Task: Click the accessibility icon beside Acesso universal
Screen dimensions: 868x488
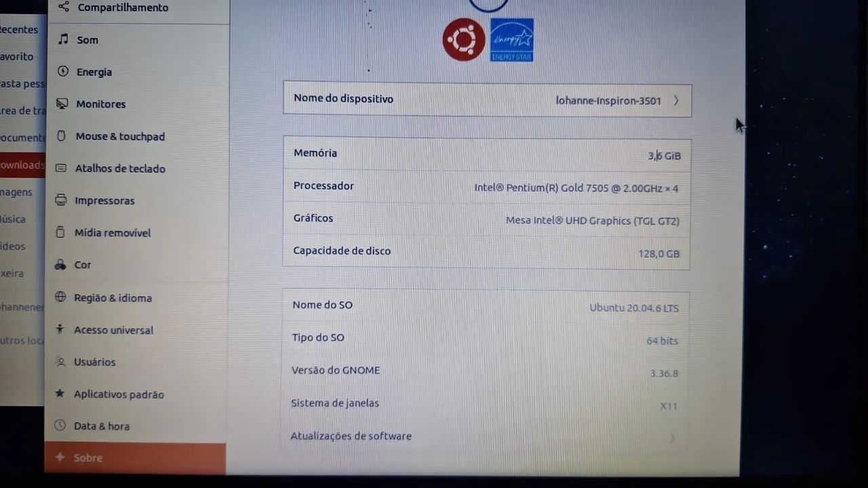Action: click(60, 329)
